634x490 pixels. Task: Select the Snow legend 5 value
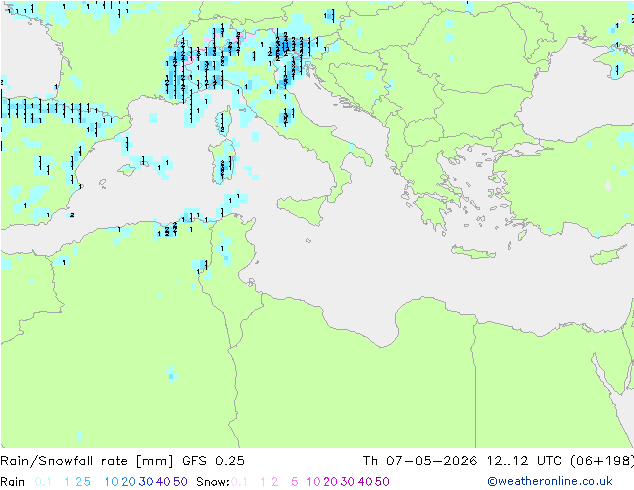click(295, 482)
